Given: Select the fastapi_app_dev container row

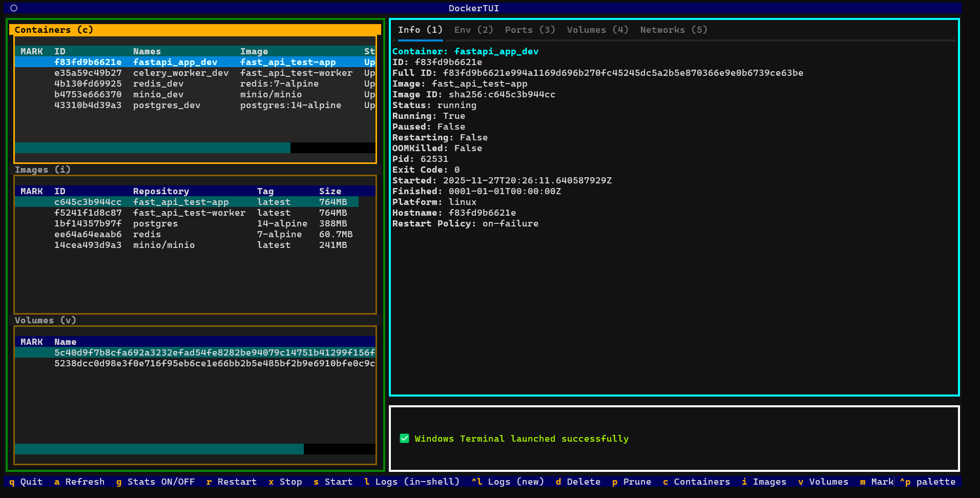Looking at the screenshot, I should point(195,62).
